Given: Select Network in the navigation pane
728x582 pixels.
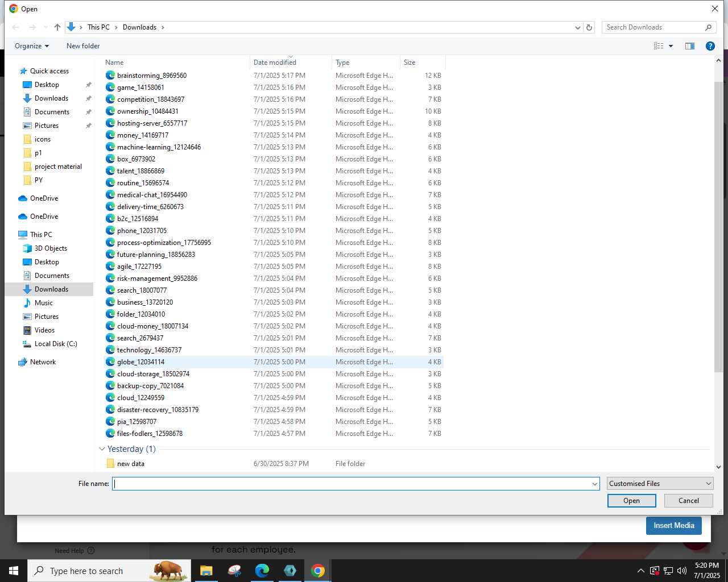Looking at the screenshot, I should [43, 362].
